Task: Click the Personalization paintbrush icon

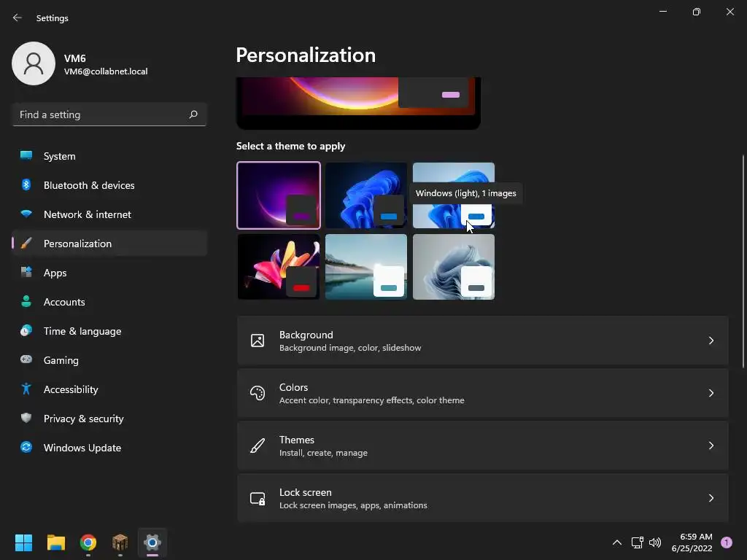Action: (26, 244)
